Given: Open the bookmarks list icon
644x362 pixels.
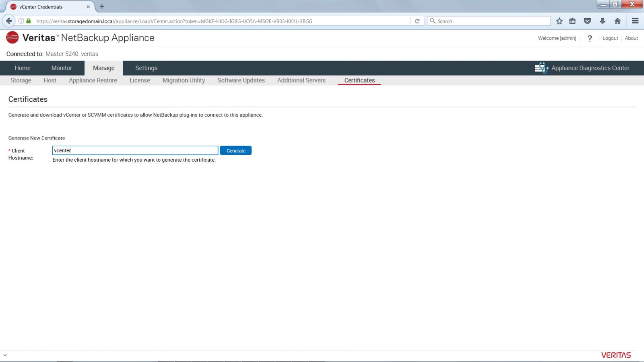Looking at the screenshot, I should click(x=572, y=21).
